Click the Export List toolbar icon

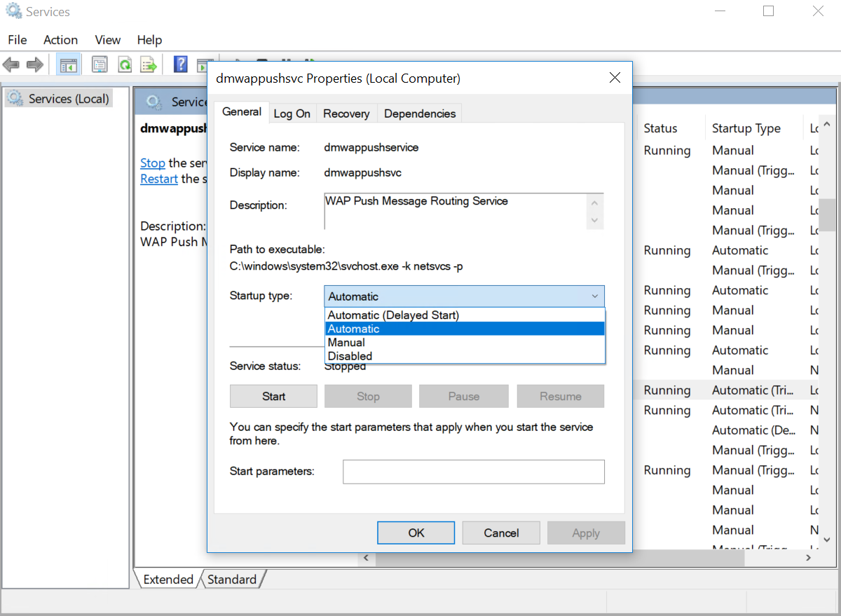tap(149, 65)
